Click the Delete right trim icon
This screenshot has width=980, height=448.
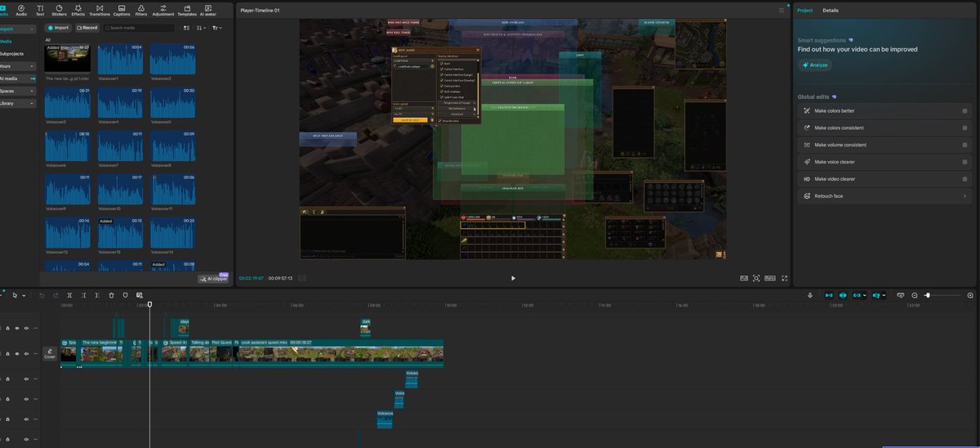click(x=97, y=295)
